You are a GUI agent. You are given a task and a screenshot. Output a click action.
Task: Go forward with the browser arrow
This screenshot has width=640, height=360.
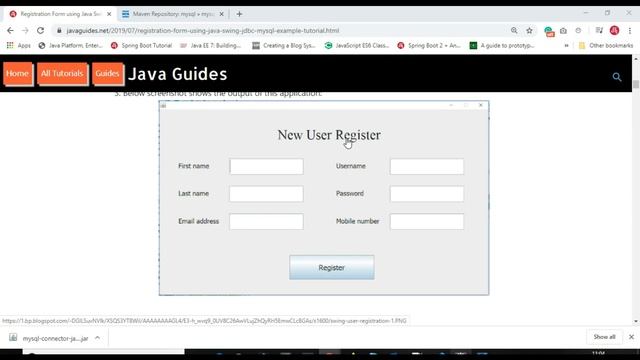click(25, 31)
